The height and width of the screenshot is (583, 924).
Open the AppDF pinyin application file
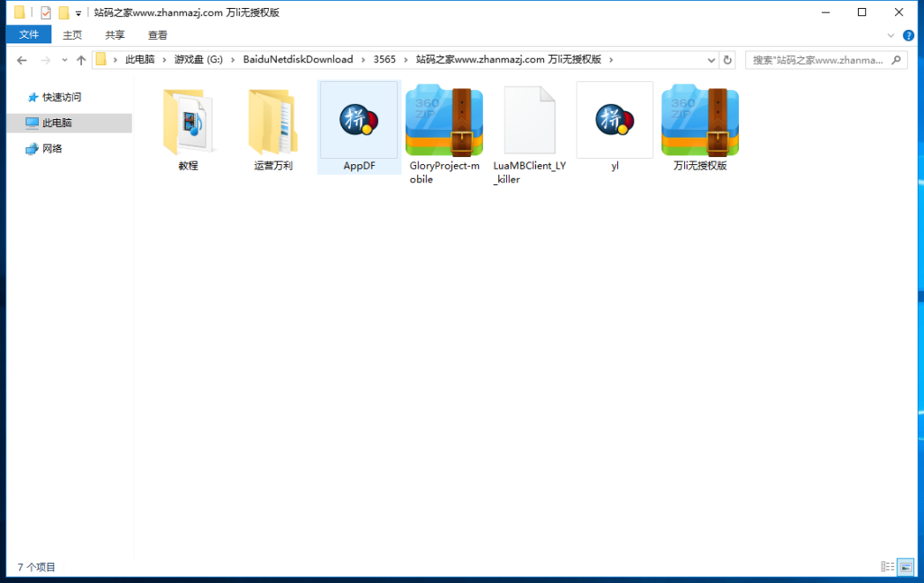[358, 119]
